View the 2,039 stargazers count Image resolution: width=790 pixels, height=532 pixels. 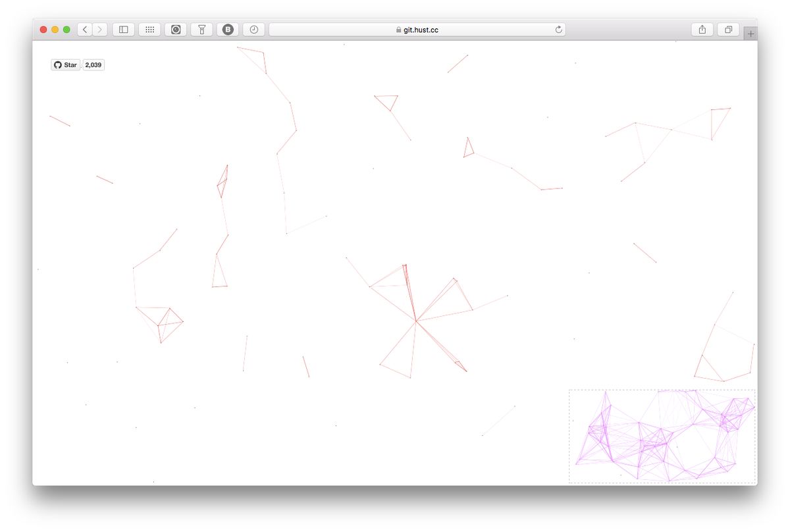click(x=93, y=65)
